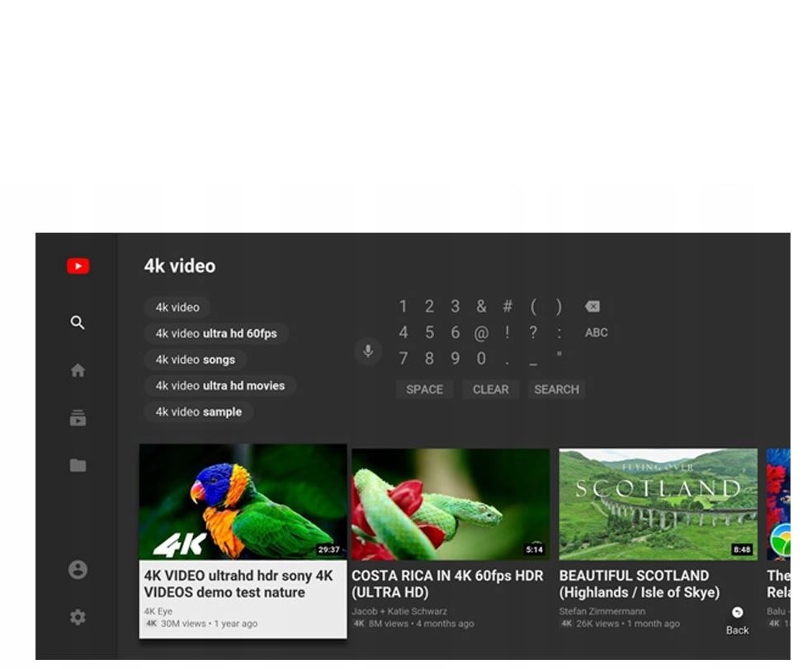The height and width of the screenshot is (669, 812).
Task: Open the account profile icon
Action: [x=78, y=570]
